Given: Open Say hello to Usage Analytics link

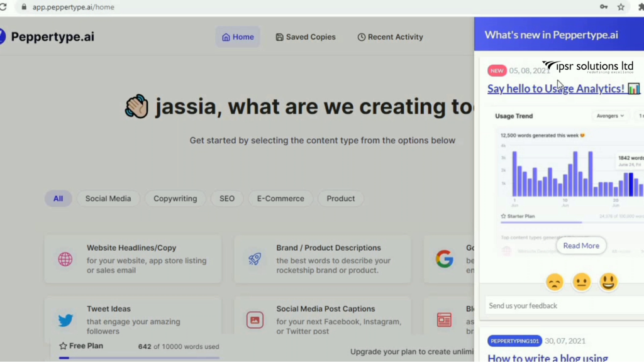Looking at the screenshot, I should (556, 89).
